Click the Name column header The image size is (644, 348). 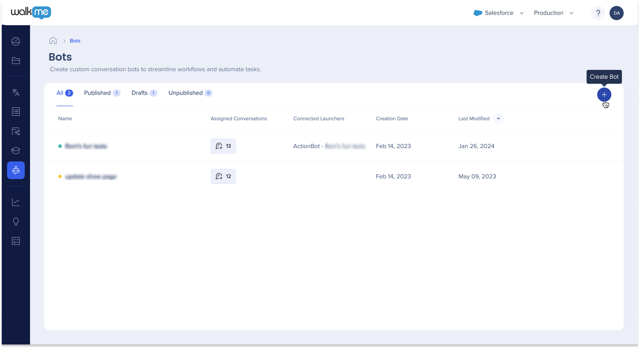[65, 119]
